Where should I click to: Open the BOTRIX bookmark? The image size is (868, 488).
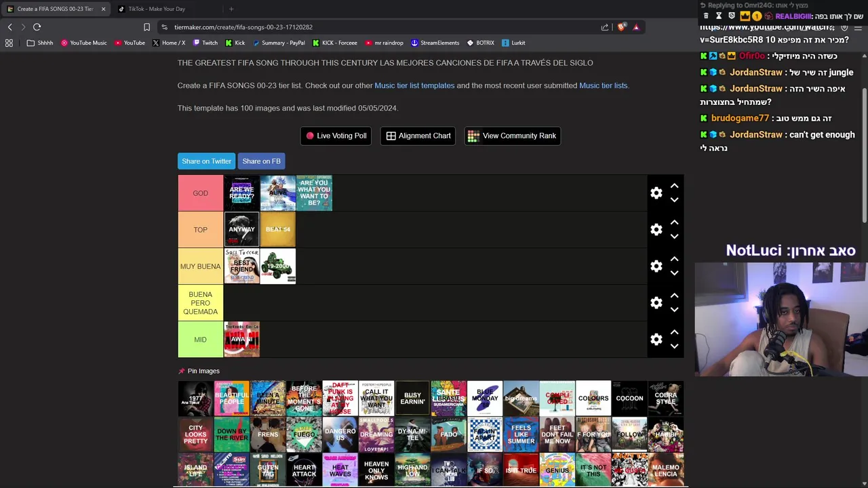pyautogui.click(x=481, y=43)
